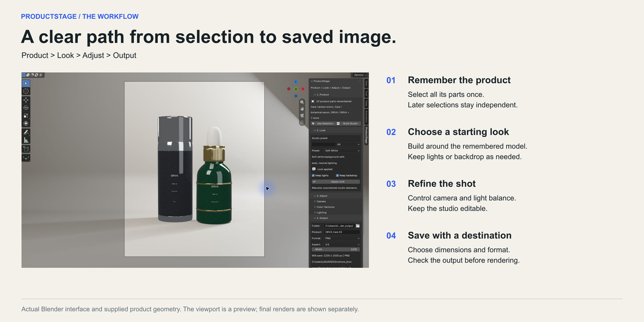Collapse the ProductStage panel header
644x322 pixels.
(335, 81)
